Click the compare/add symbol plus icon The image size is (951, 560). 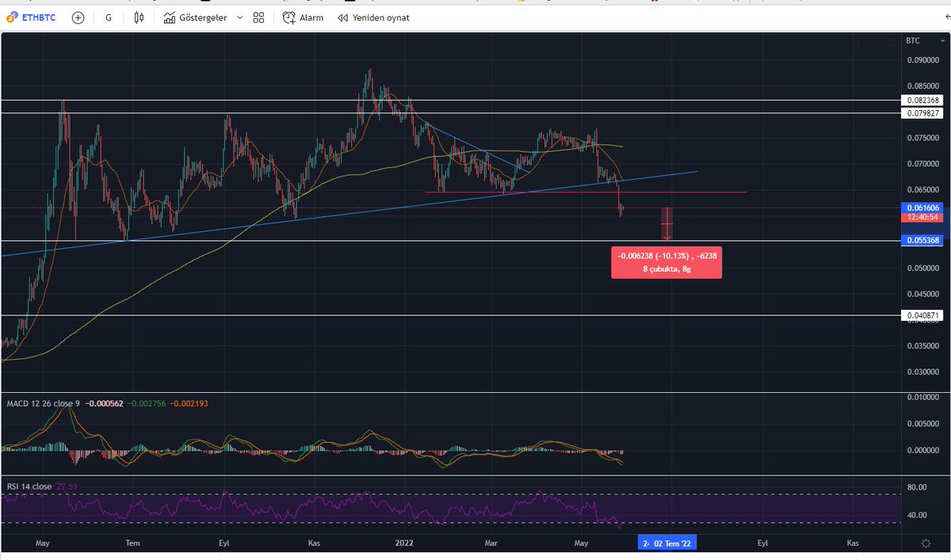(78, 17)
